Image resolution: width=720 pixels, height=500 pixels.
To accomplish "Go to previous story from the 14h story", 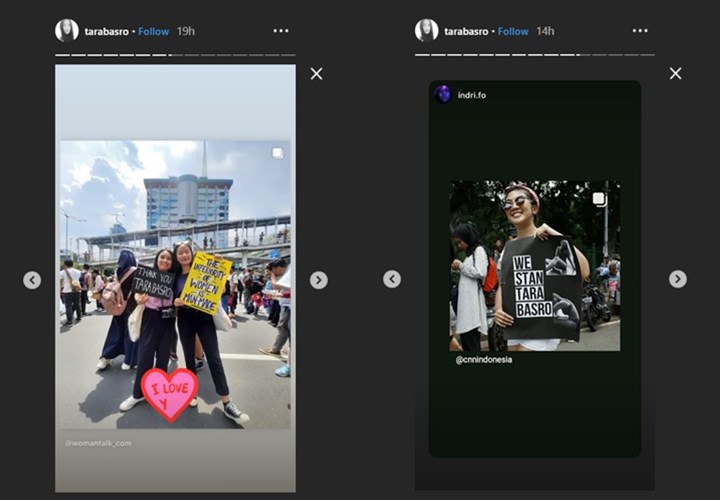I will click(392, 279).
